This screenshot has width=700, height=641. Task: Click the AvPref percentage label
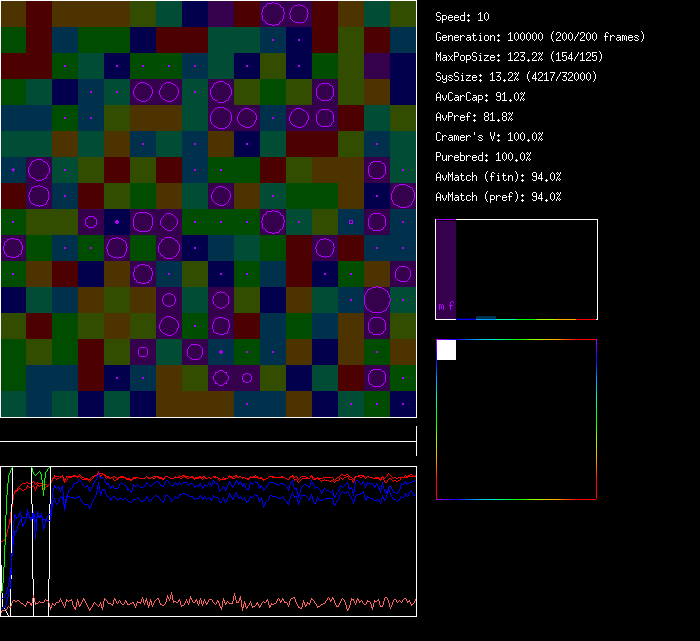474,117
